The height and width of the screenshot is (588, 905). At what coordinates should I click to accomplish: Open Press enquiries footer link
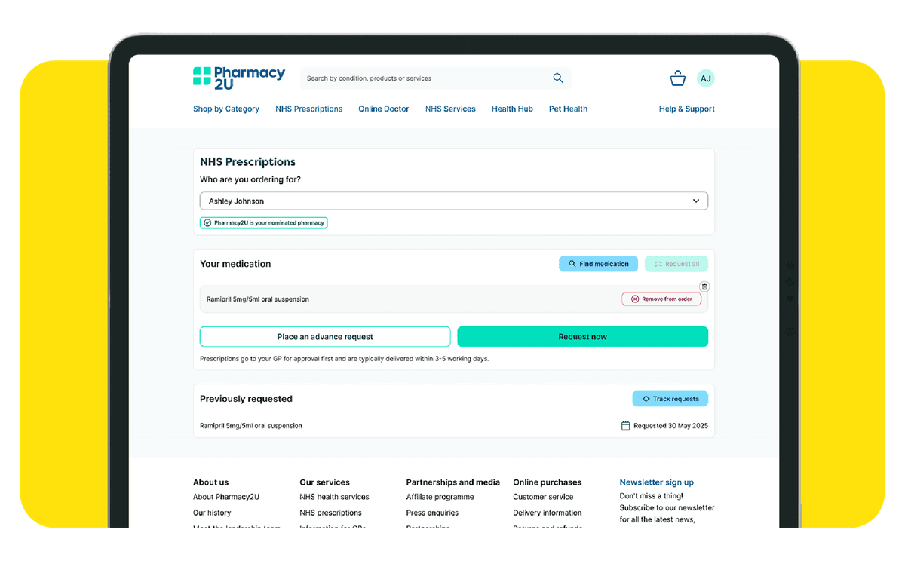pos(432,513)
